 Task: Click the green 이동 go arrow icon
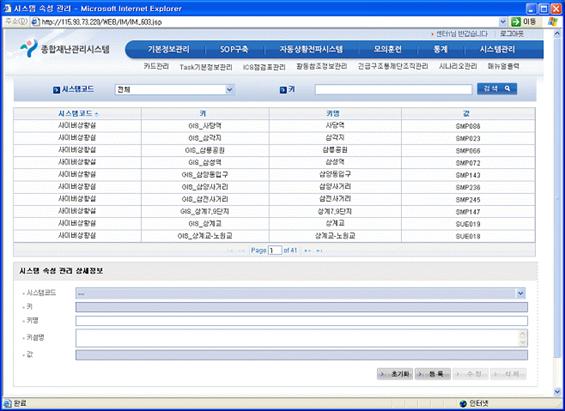point(516,22)
